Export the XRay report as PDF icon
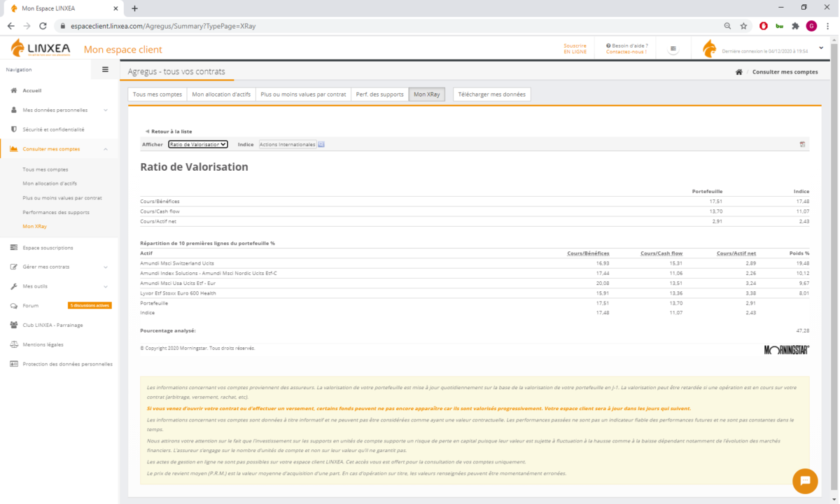Image resolution: width=840 pixels, height=504 pixels. click(802, 144)
